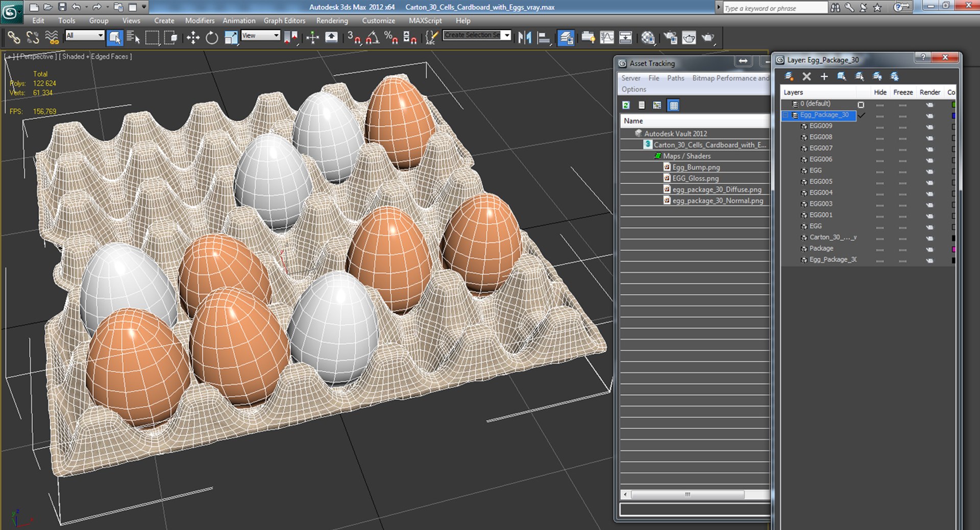Toggle Hide for the EGG009 object
The height and width of the screenshot is (530, 980).
(x=879, y=127)
